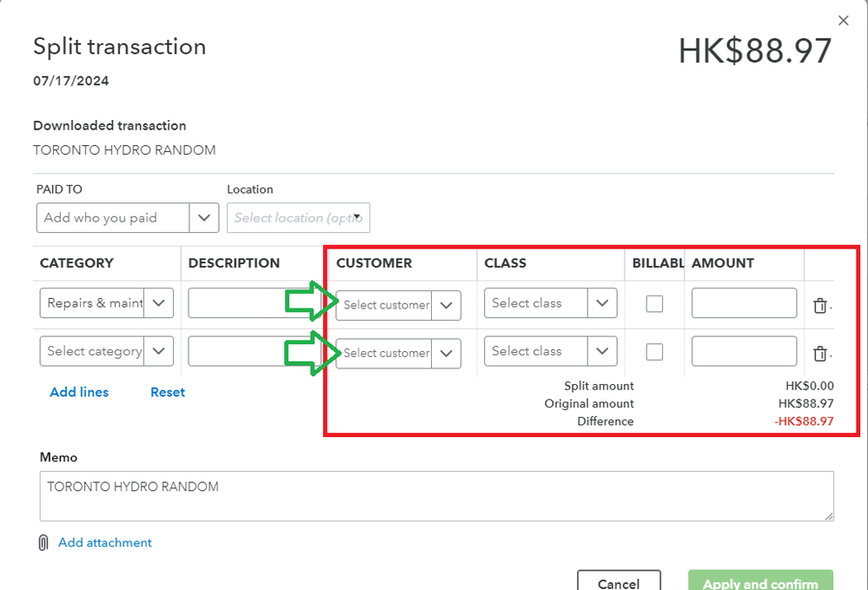Click the Downloaded transaction label
The width and height of the screenshot is (868, 590).
(109, 126)
